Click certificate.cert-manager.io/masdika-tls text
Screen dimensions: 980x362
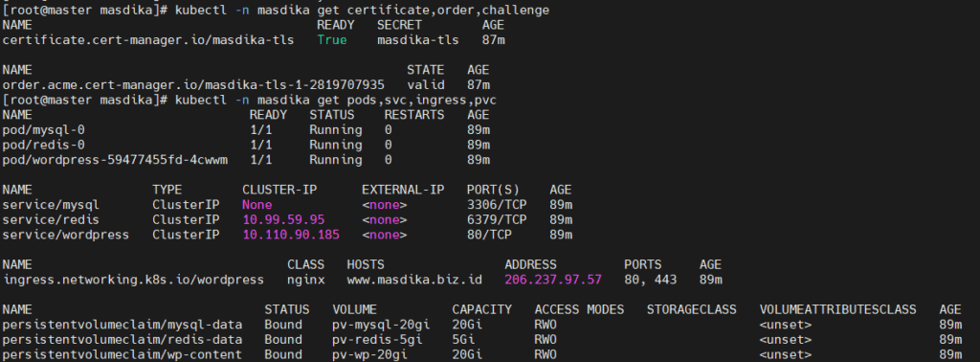tap(148, 40)
